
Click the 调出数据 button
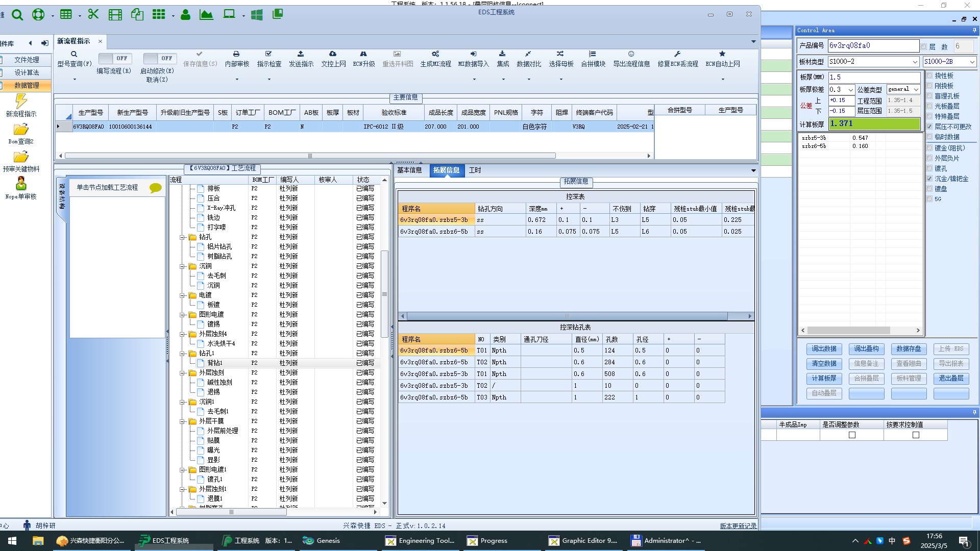pos(824,349)
